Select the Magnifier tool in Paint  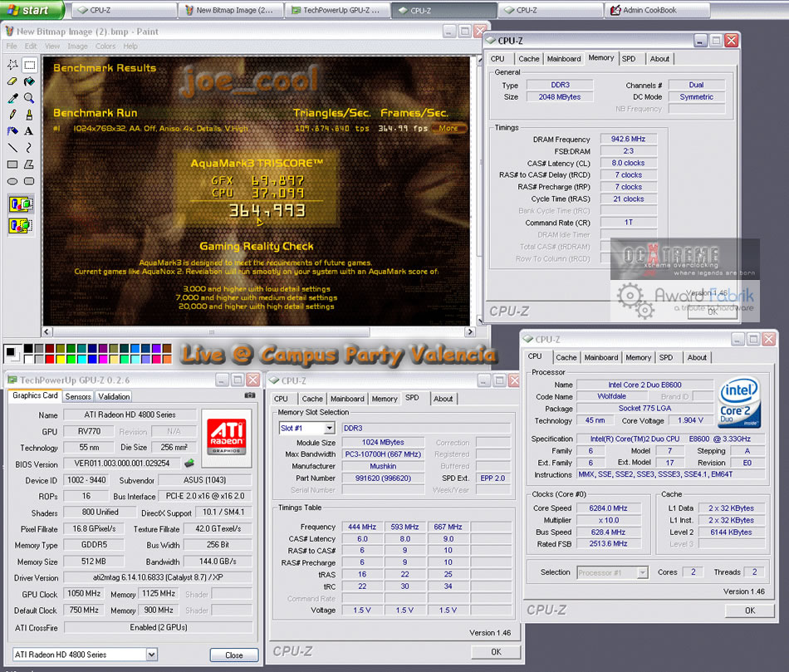click(29, 98)
